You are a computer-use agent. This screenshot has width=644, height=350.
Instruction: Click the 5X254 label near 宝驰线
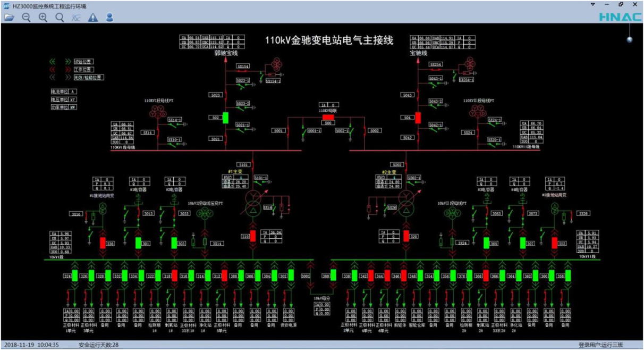(x=436, y=64)
